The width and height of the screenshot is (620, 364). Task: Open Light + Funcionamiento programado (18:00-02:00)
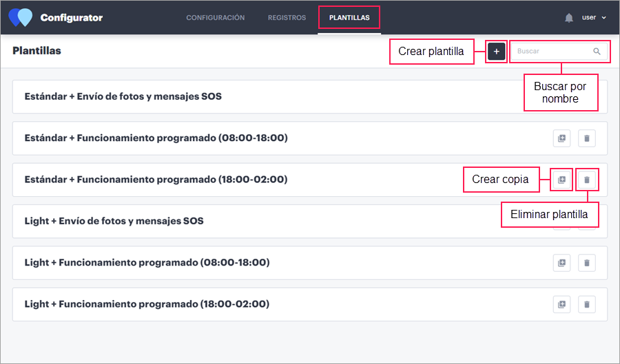310,304
